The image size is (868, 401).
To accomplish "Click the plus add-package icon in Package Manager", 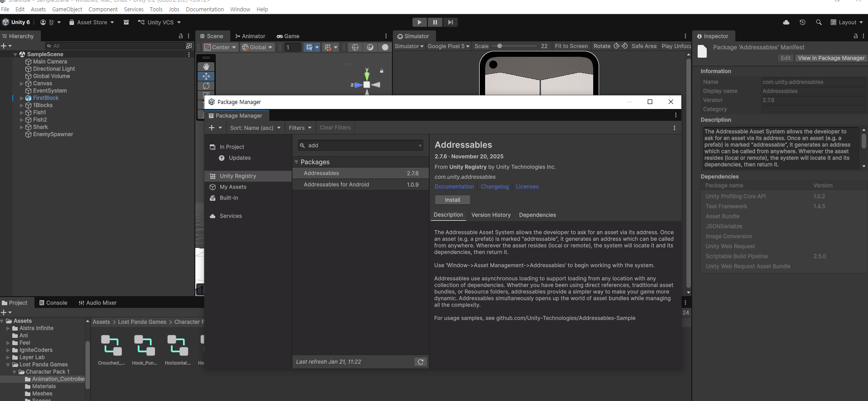I will pyautogui.click(x=212, y=128).
